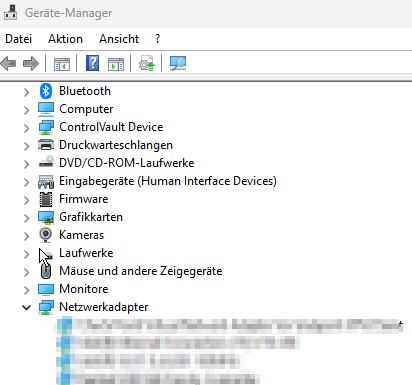Screen dimensions: 412x385
Task: Expand the DVD/CD-ROM-Laufwerke node
Action: [x=26, y=164]
